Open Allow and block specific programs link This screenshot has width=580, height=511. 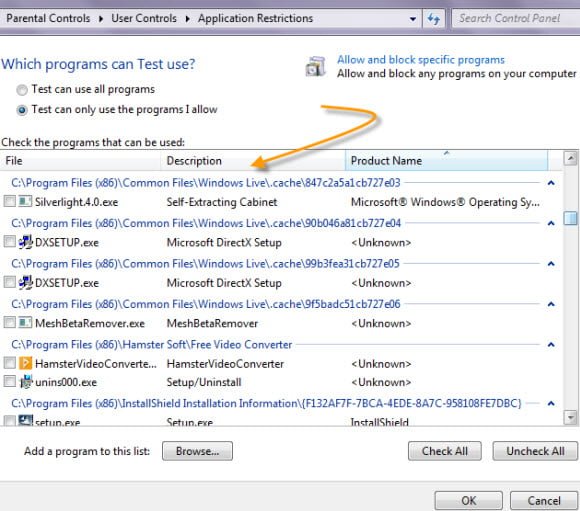[x=421, y=60]
